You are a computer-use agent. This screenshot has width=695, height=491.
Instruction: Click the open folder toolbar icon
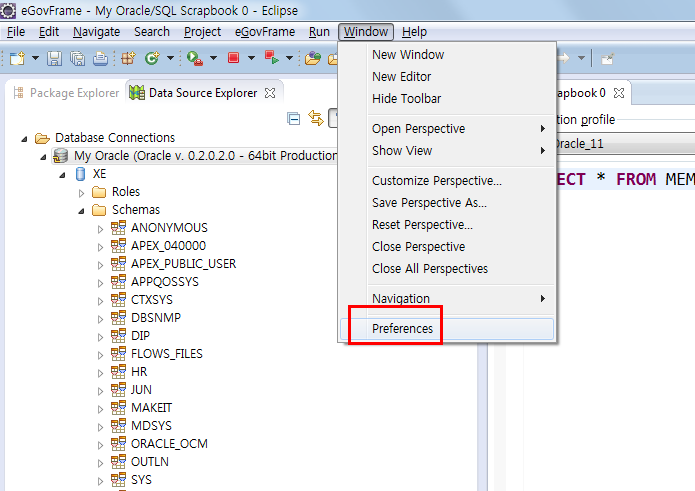(312, 58)
